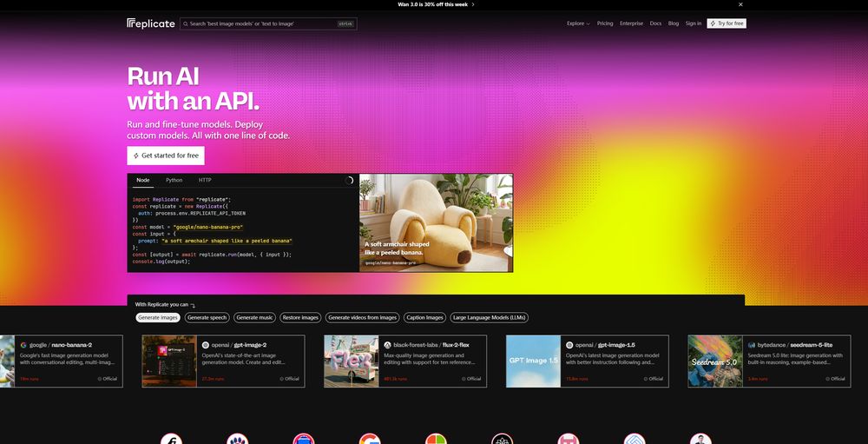Click the Microsoft logo in the bottom row

436,440
